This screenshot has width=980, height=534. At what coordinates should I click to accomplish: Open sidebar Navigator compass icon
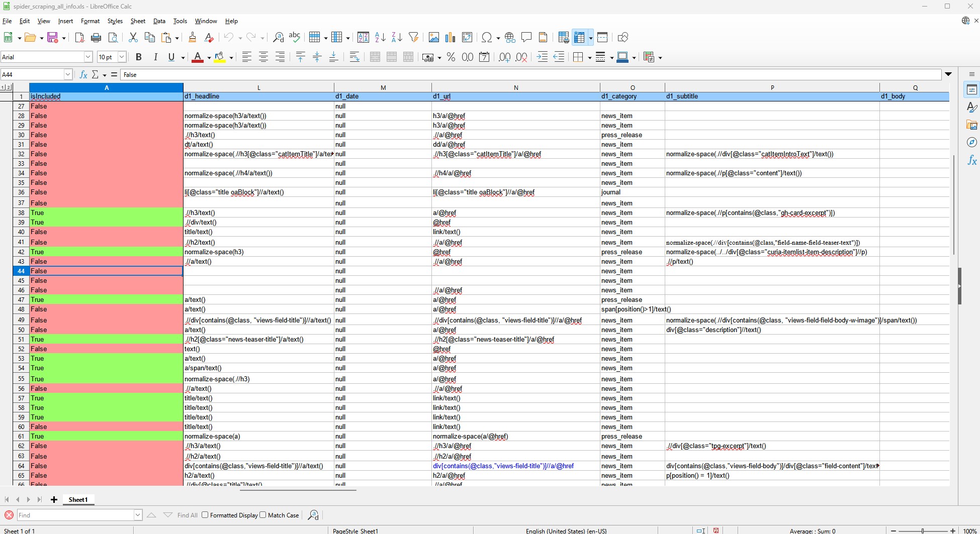click(972, 143)
